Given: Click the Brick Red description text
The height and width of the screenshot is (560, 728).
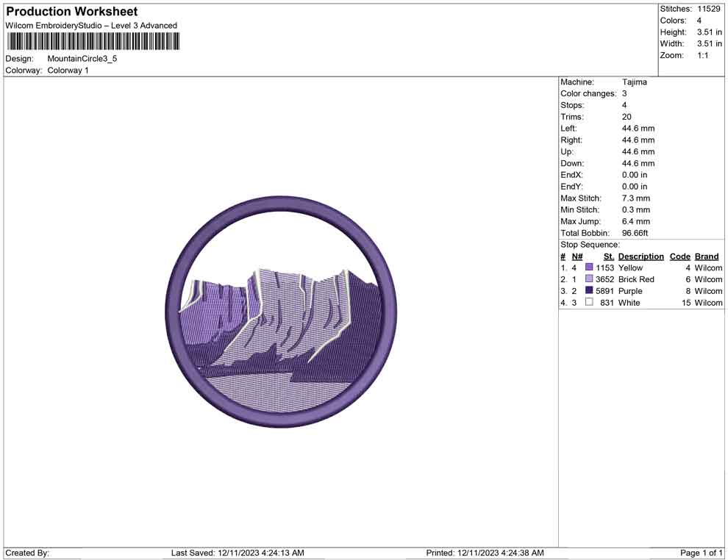Looking at the screenshot, I should coord(636,279).
